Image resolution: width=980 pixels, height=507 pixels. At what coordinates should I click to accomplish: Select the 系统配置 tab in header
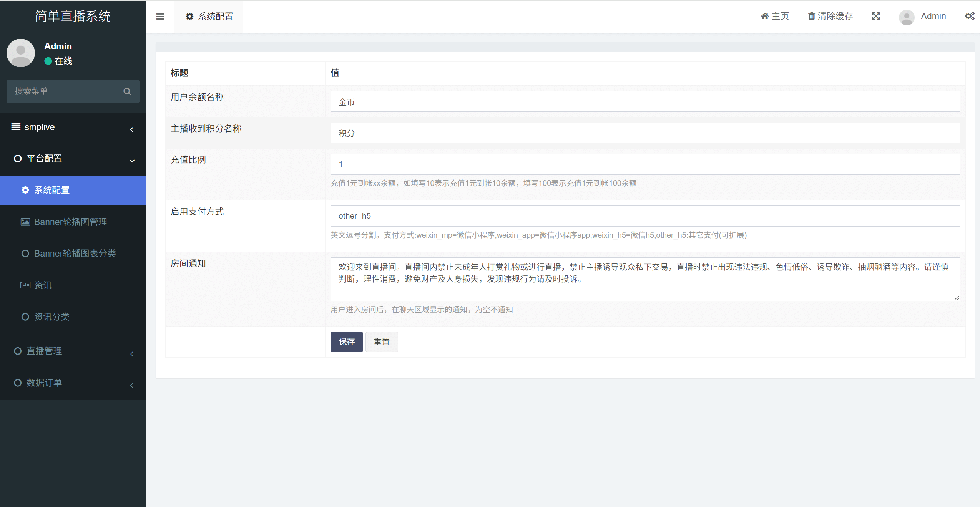click(209, 17)
